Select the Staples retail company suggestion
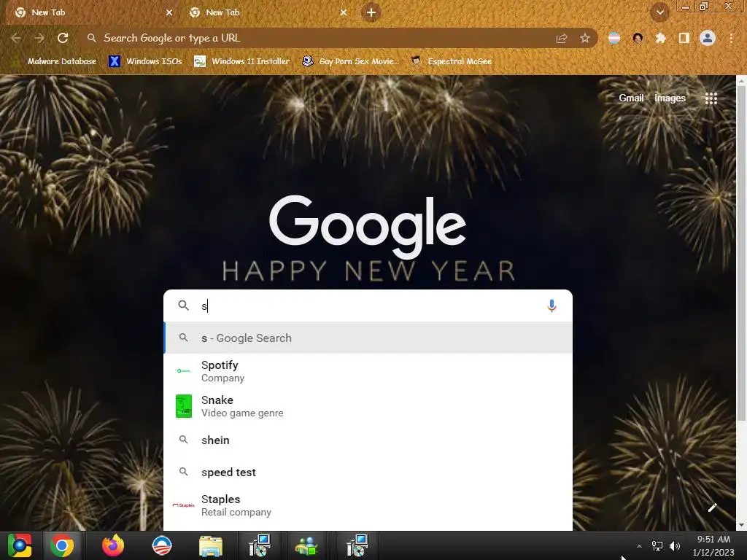Image resolution: width=747 pixels, height=560 pixels. pyautogui.click(x=368, y=505)
